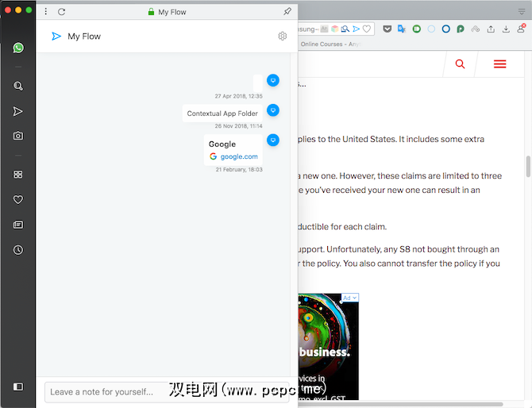This screenshot has width=532, height=408.
Task: Click the webpage vertical scrollbar
Action: pos(528,166)
